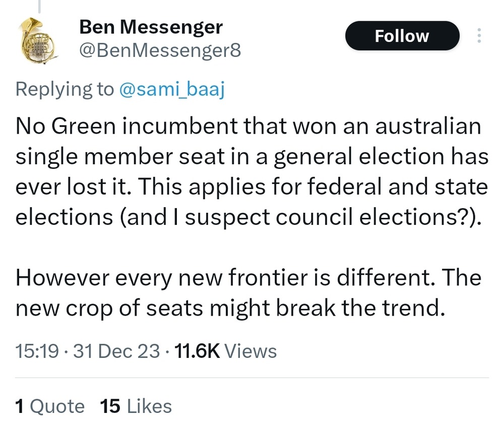Open the 15:19 timestamp

tap(37, 351)
